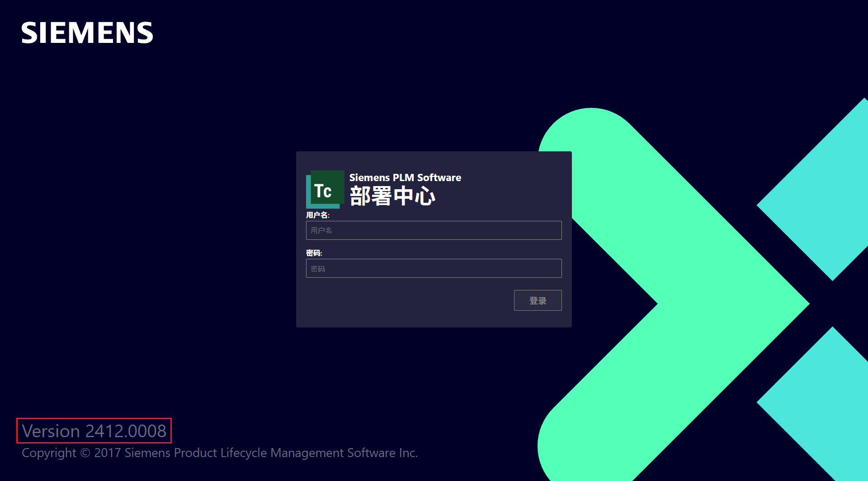Click the word Version in the footer
Image resolution: width=868 pixels, height=481 pixels.
click(51, 431)
